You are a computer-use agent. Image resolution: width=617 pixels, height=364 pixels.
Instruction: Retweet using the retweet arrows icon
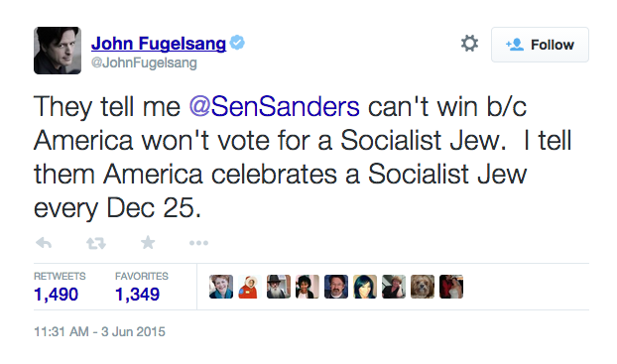click(x=96, y=243)
